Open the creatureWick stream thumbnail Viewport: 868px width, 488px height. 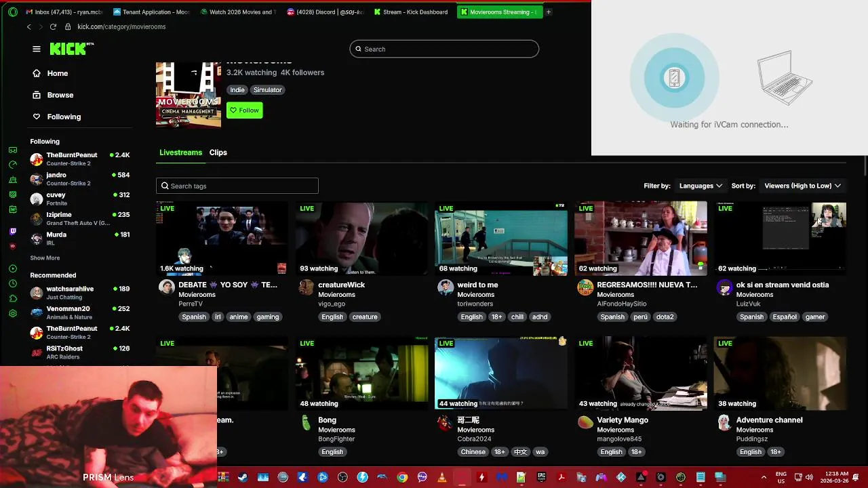[x=361, y=238]
